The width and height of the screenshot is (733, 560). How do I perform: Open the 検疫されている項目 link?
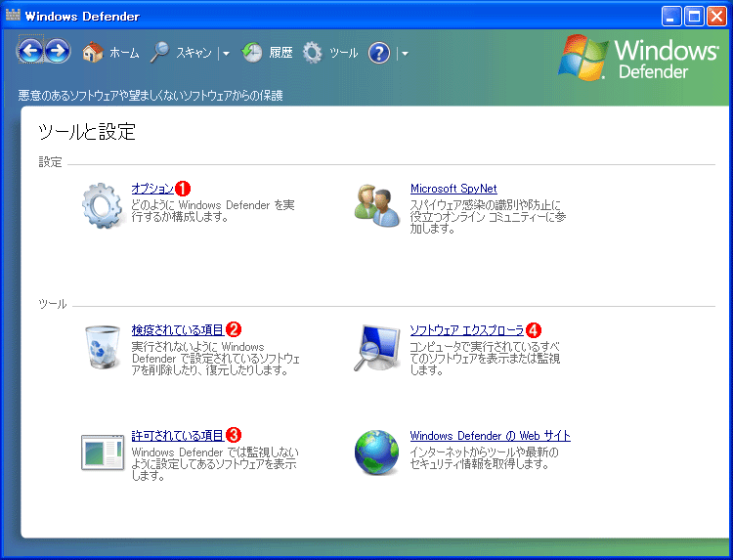click(178, 330)
